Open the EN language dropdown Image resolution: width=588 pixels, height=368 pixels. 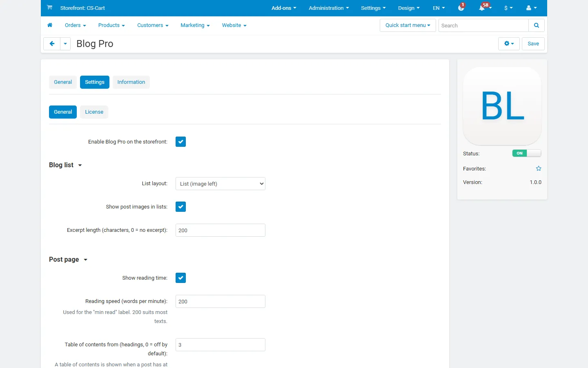pos(439,8)
